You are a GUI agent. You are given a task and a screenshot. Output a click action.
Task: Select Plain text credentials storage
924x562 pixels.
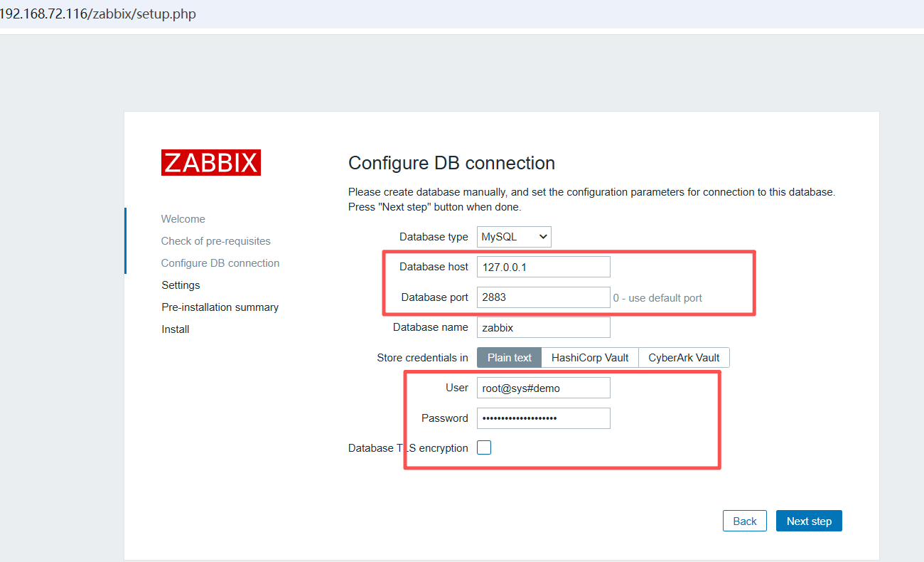[x=509, y=358]
